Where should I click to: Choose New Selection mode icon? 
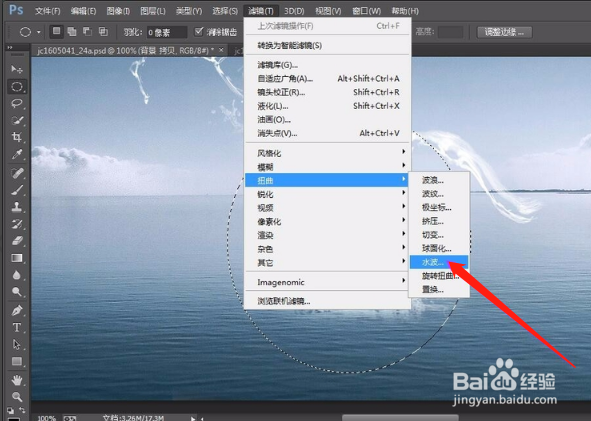[x=57, y=31]
